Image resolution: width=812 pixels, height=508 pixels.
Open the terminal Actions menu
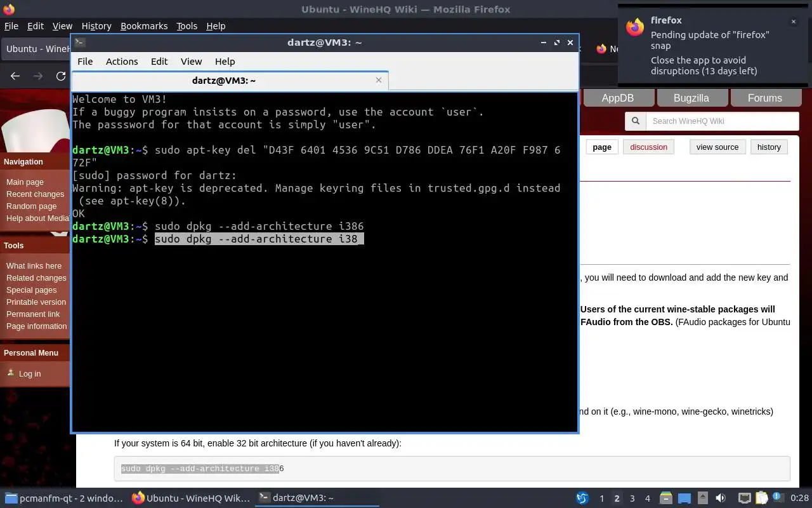(122, 62)
